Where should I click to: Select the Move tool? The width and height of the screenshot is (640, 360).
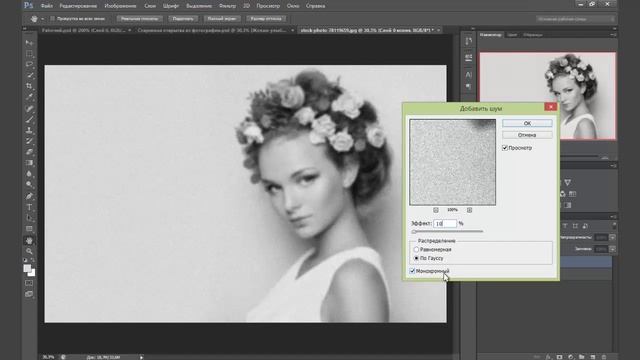pos(29,43)
